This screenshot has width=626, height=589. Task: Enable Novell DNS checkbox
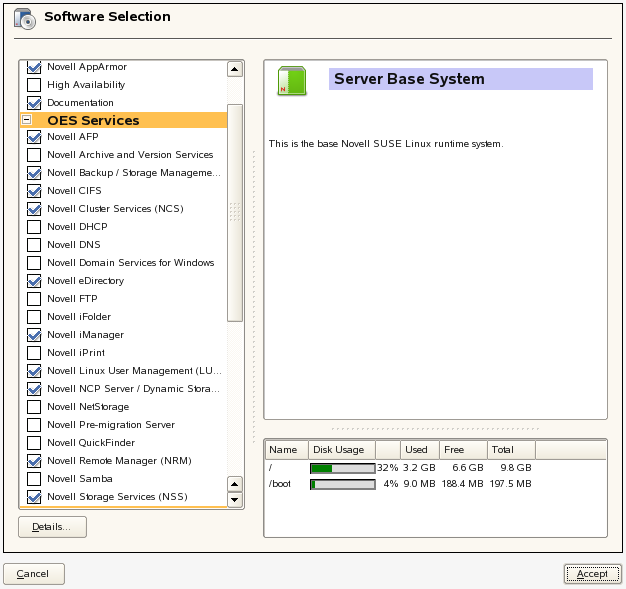pos(34,244)
